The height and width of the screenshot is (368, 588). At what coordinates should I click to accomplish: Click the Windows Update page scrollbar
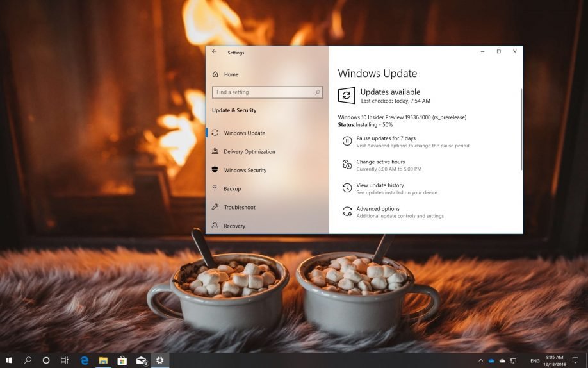(x=521, y=128)
